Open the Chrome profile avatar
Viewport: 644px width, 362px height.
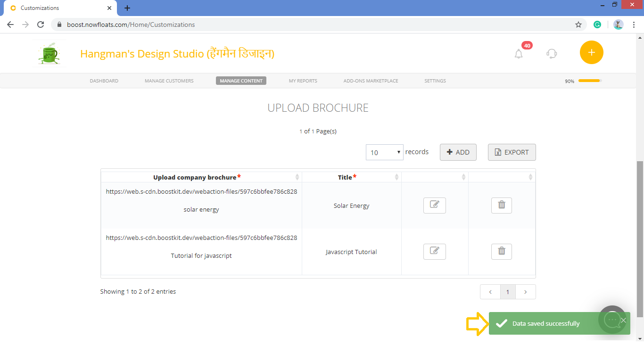[x=619, y=25]
